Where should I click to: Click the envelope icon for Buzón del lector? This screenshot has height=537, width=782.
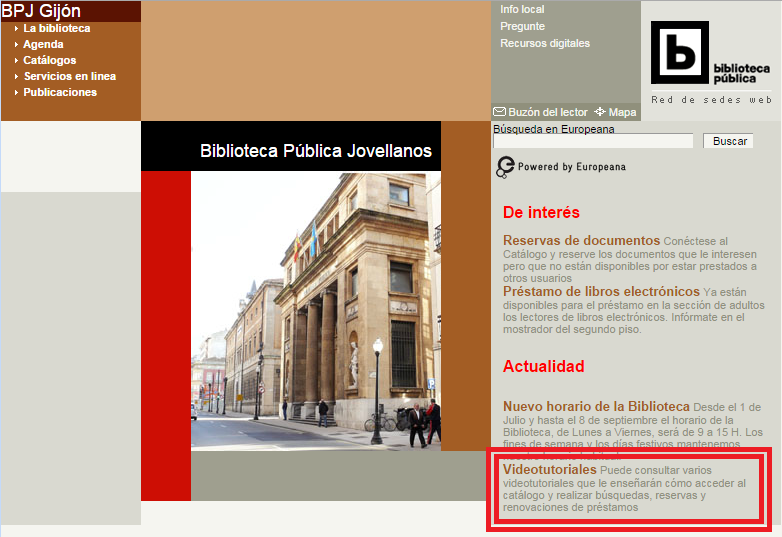[499, 112]
